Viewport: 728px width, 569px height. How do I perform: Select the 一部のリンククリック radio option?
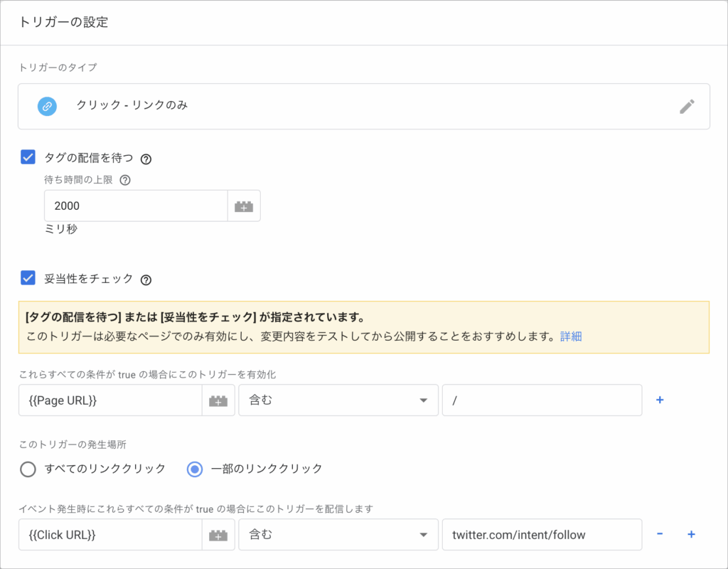tap(194, 469)
